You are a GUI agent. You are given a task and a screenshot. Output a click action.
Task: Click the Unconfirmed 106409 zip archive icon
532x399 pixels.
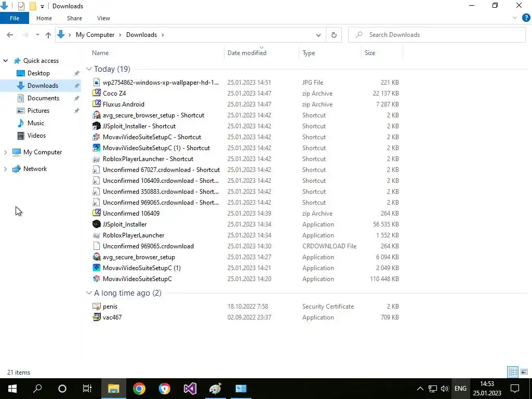(x=97, y=213)
